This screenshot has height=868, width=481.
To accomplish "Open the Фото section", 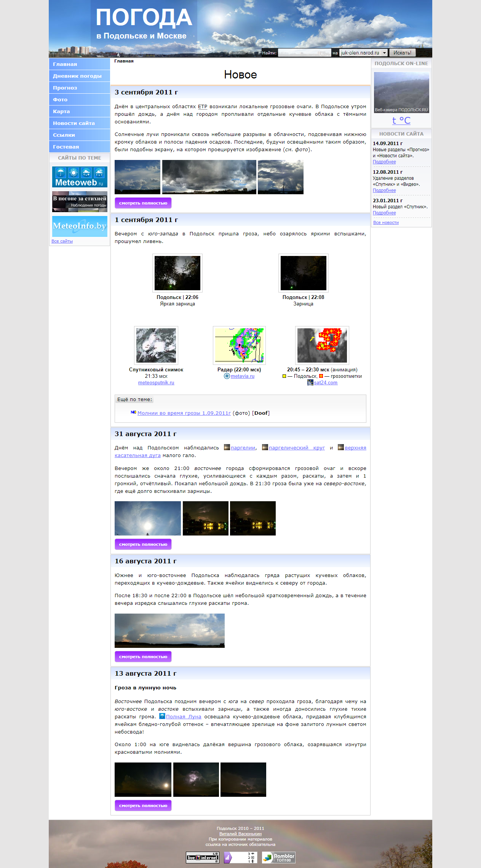I will 79,99.
